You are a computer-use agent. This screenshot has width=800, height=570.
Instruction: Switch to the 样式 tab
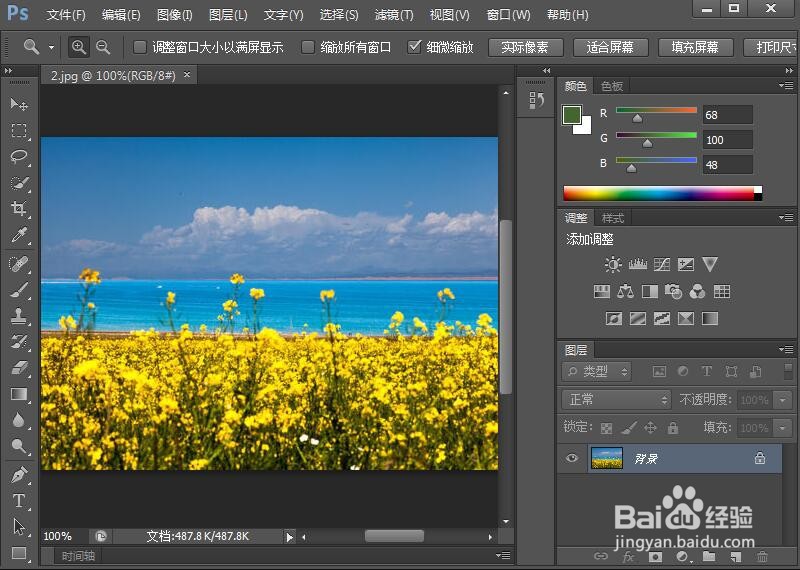pyautogui.click(x=613, y=218)
